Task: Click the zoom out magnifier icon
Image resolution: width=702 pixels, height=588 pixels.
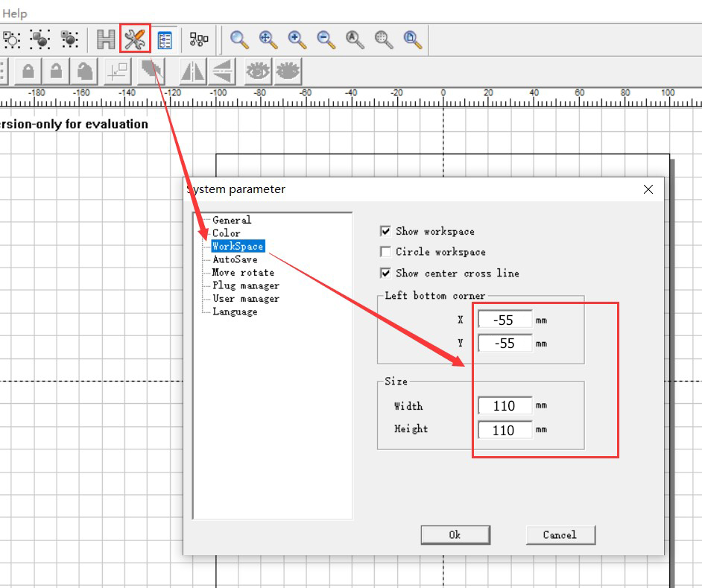Action: [325, 39]
